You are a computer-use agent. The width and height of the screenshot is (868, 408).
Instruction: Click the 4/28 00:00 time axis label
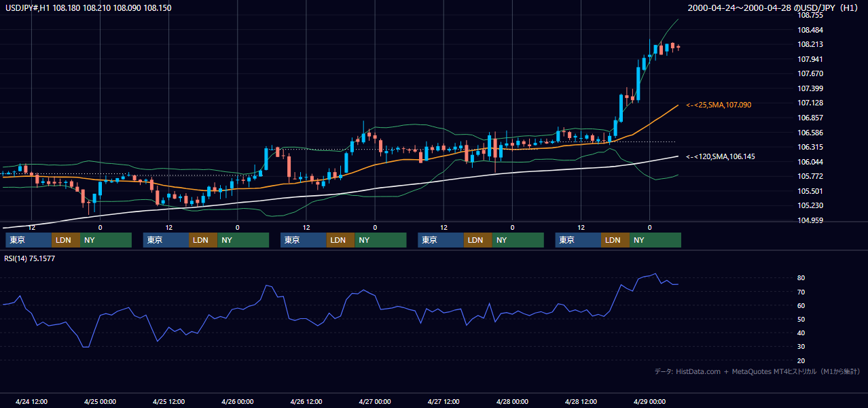click(x=512, y=401)
